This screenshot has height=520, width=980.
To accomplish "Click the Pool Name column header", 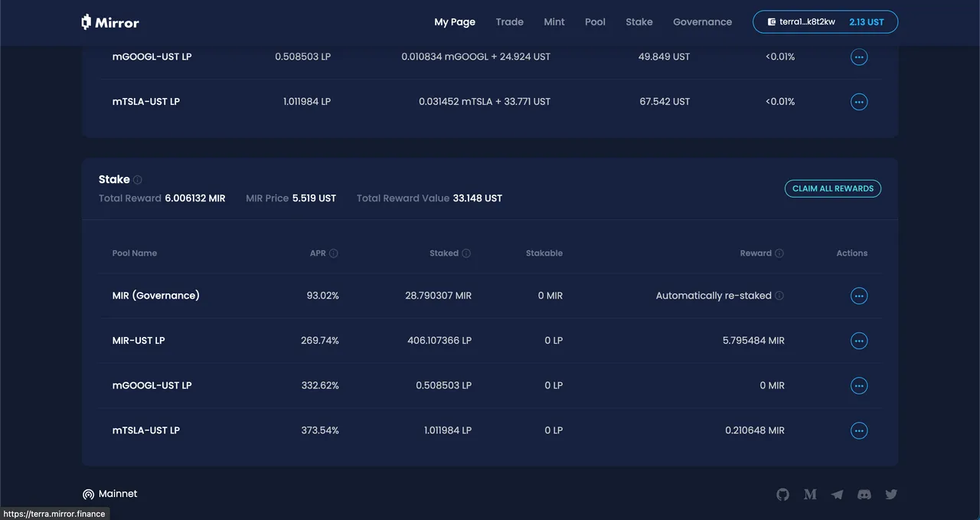I will [x=135, y=253].
